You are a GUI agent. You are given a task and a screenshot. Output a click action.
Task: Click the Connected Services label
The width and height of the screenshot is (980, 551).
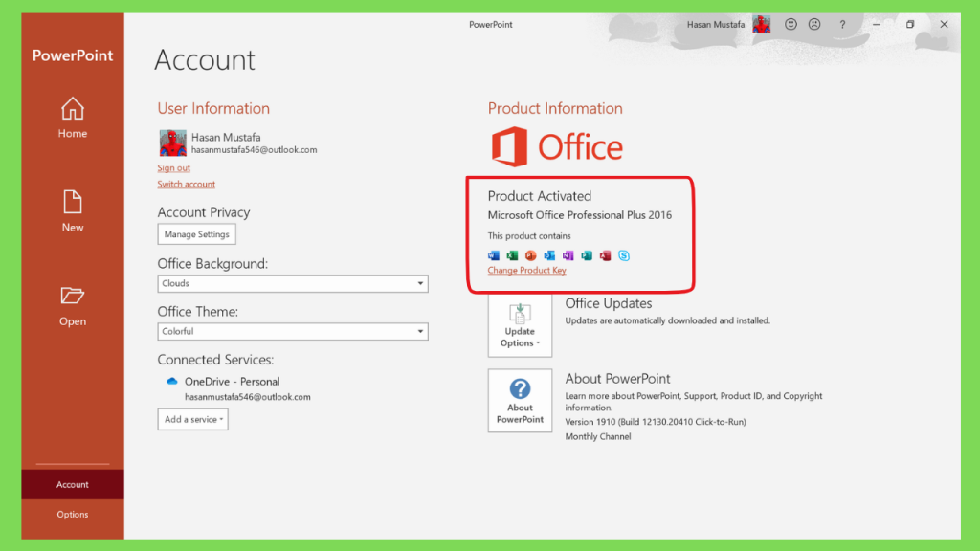point(215,360)
